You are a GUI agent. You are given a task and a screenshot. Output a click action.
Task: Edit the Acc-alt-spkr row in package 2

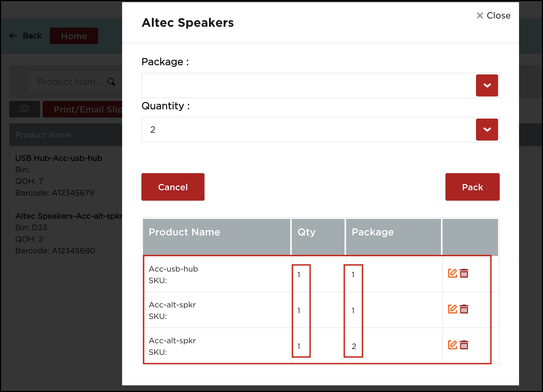pyautogui.click(x=452, y=345)
